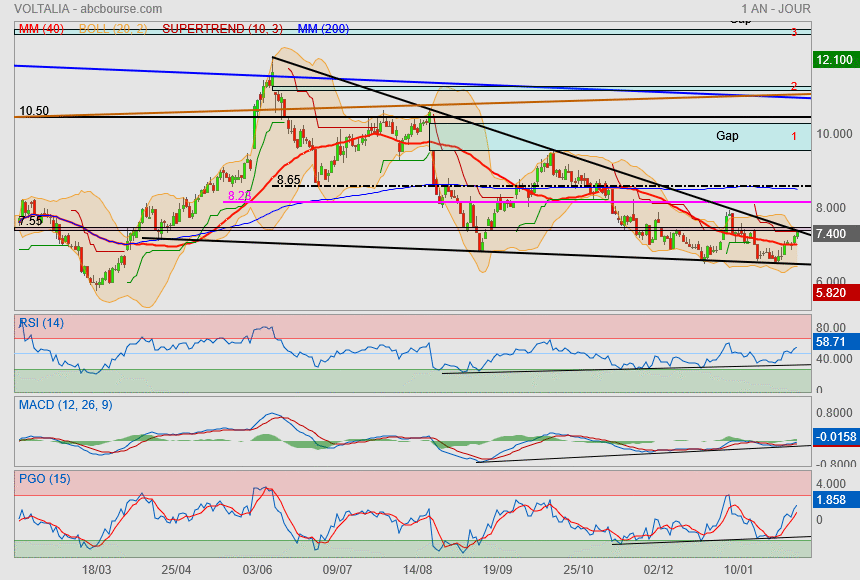Click the PGO value tag 1.858
The image size is (860, 580).
click(835, 499)
